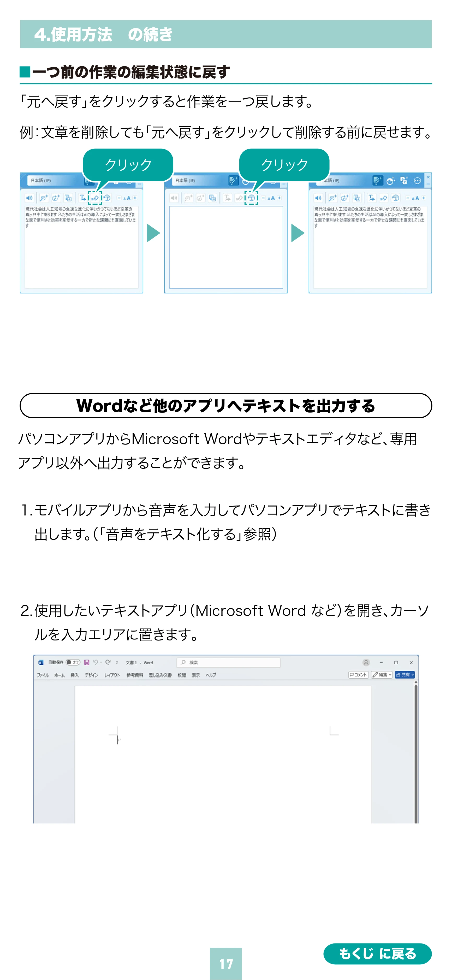This screenshot has width=452, height=980.
Task: Decrease font size with minus in third panel
Action: [407, 198]
